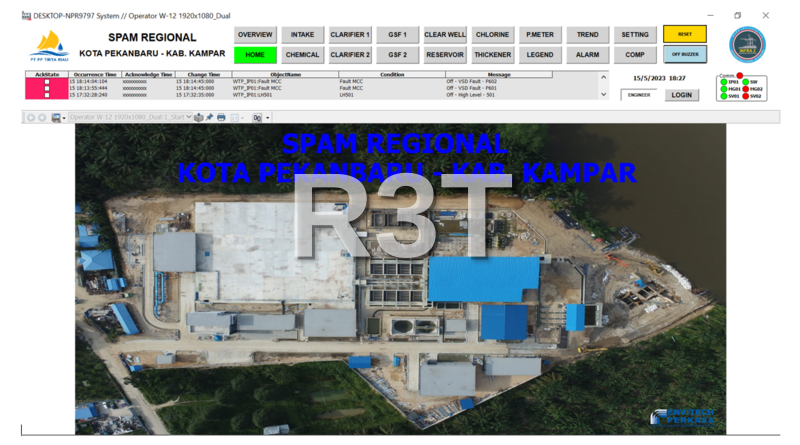Click the MG02 red status lamp

(x=745, y=89)
